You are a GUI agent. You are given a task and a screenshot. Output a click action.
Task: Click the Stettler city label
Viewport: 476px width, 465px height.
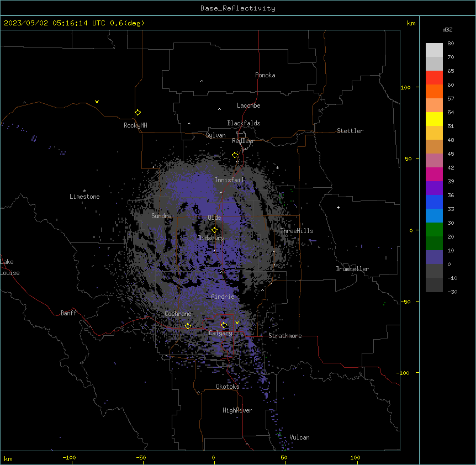[350, 131]
